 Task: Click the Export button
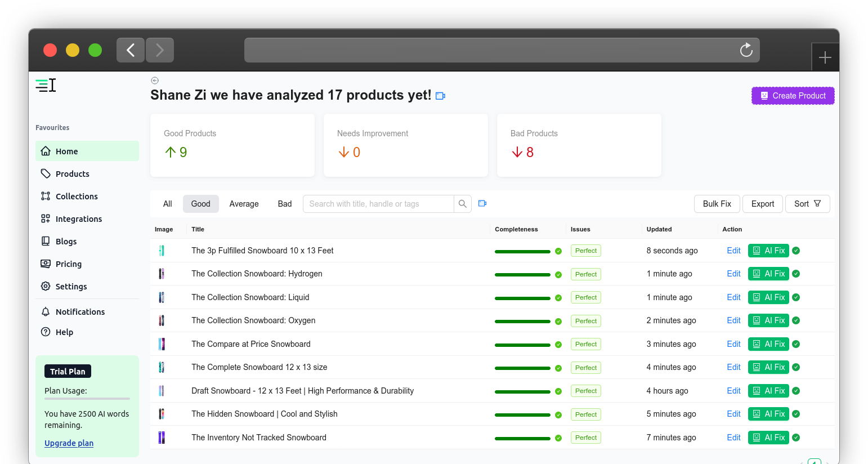(763, 204)
